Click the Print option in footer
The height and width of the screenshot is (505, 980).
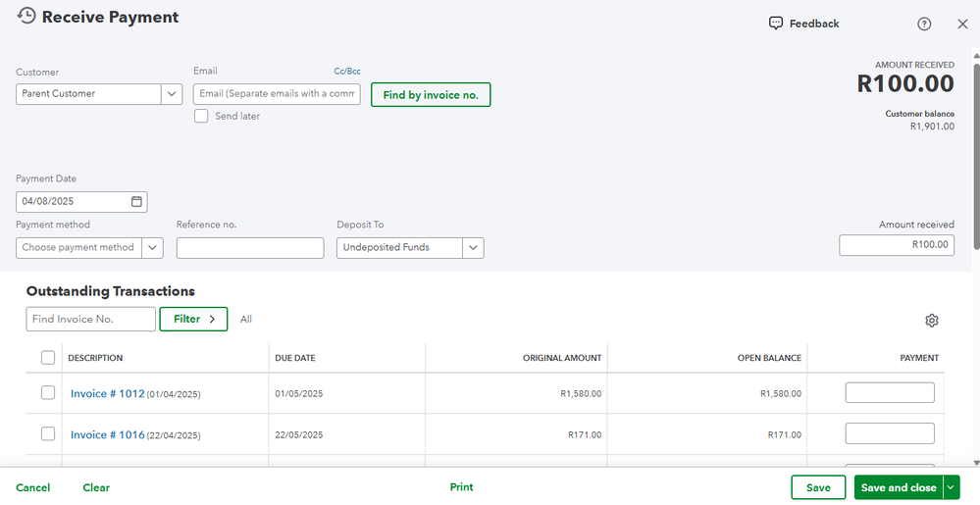point(461,487)
